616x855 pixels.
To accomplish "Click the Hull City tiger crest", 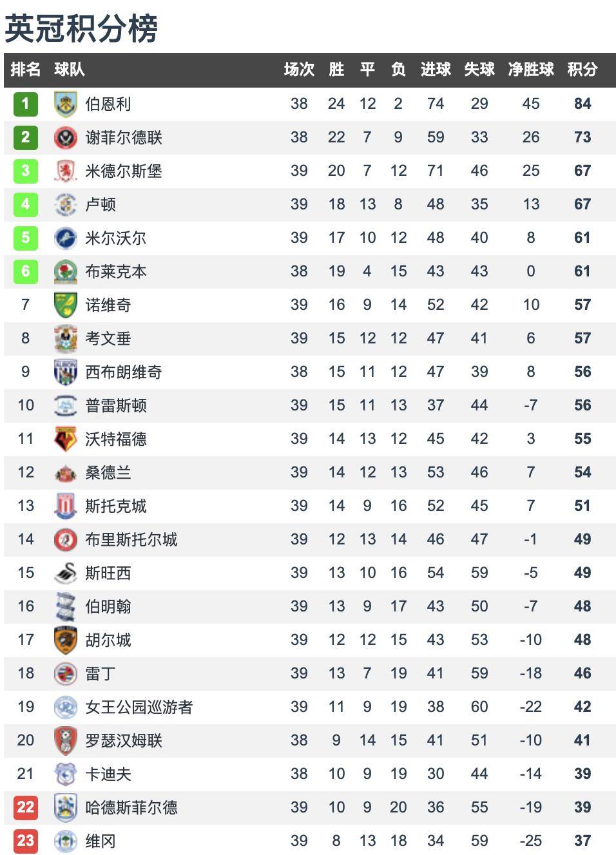I will coord(65,640).
